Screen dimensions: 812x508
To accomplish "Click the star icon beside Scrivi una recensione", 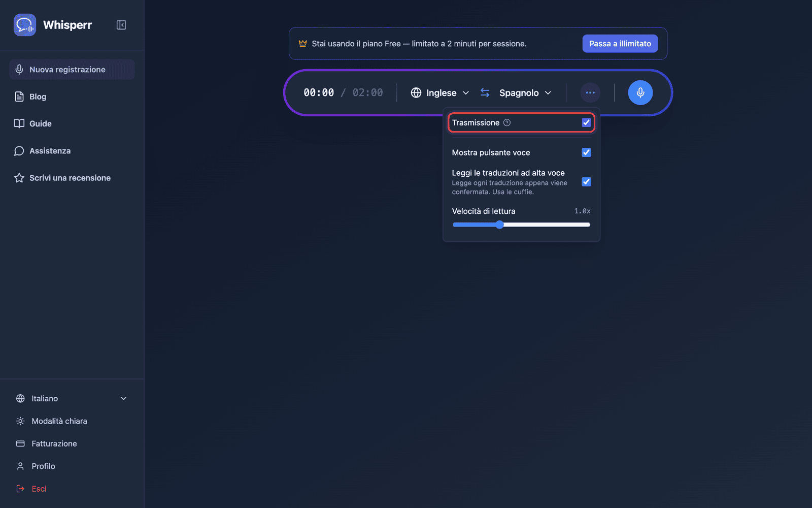I will click(x=19, y=178).
